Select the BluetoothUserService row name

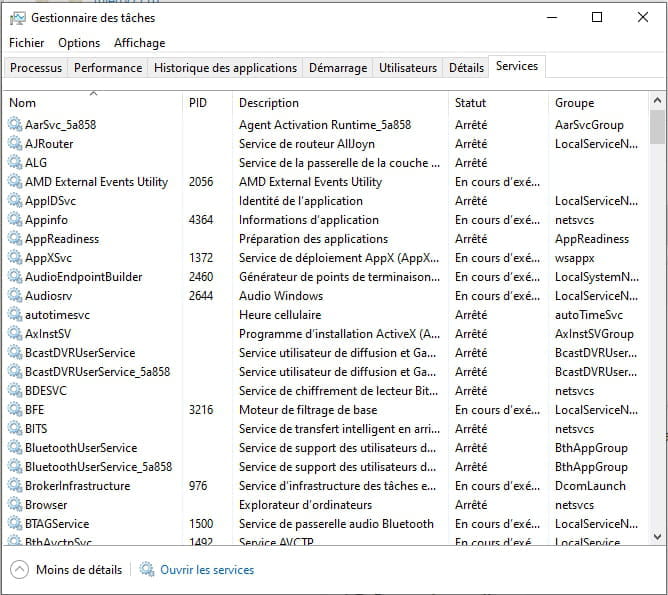coord(81,448)
